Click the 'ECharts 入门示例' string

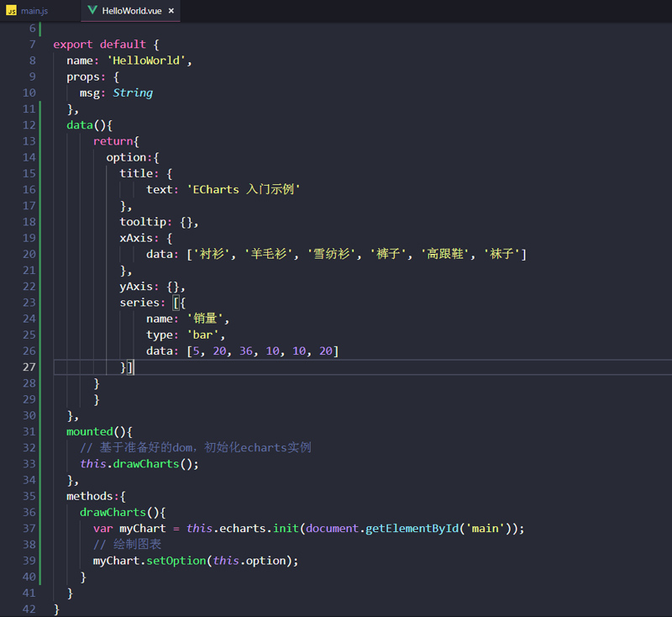tap(244, 189)
